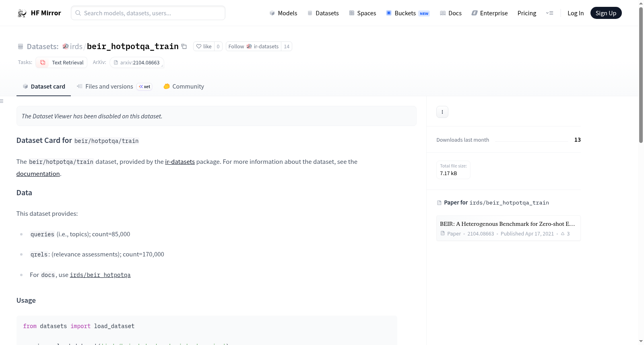Click the Datasets: breadcrumb label
This screenshot has height=345, width=644.
click(43, 47)
